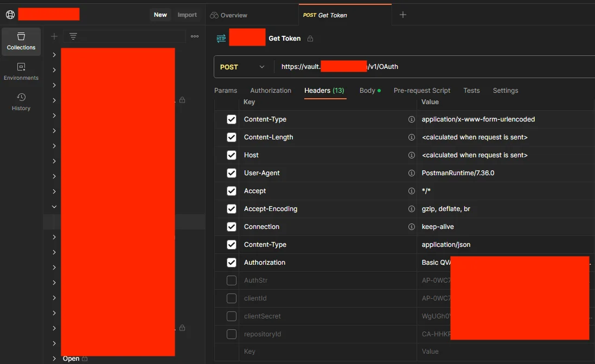
Task: Enable the repositoryId header checkbox
Action: click(x=232, y=334)
